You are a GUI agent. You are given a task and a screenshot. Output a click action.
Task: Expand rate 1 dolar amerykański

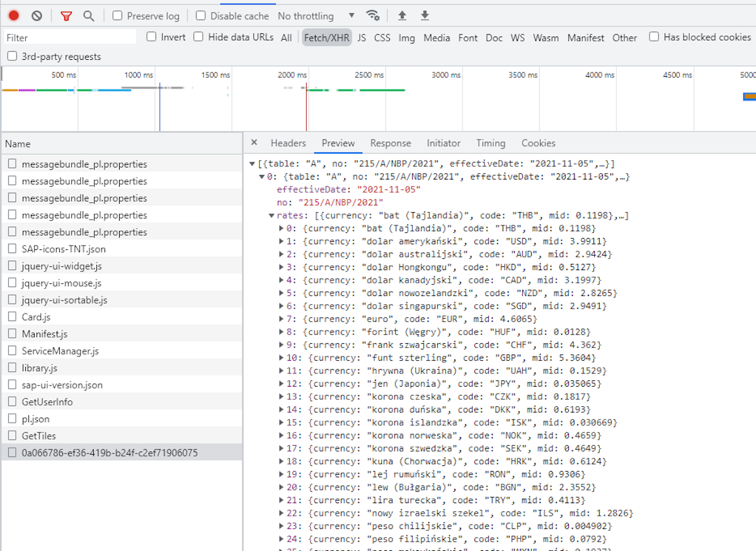coord(282,241)
